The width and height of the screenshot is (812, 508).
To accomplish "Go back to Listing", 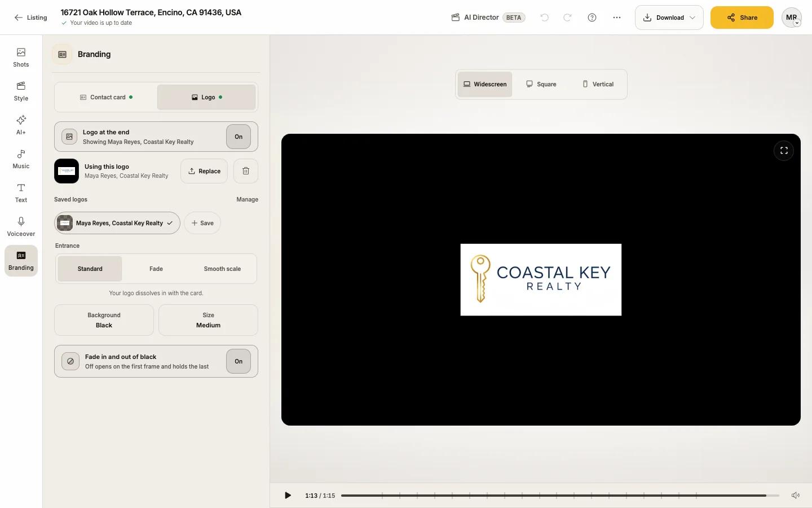I will (x=31, y=17).
